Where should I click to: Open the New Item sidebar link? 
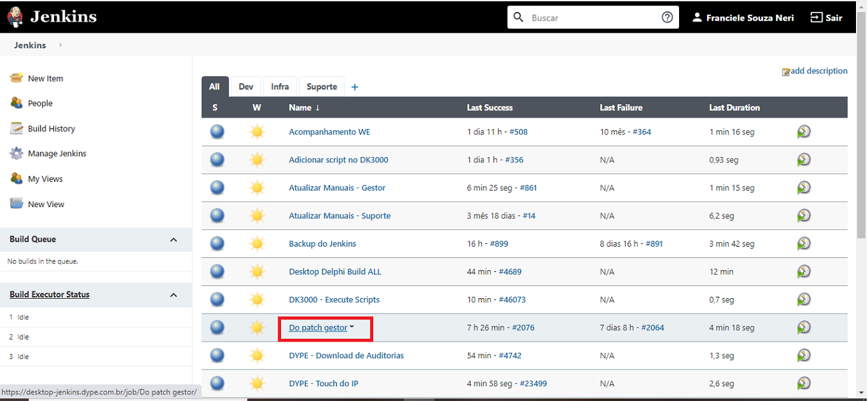click(x=45, y=78)
